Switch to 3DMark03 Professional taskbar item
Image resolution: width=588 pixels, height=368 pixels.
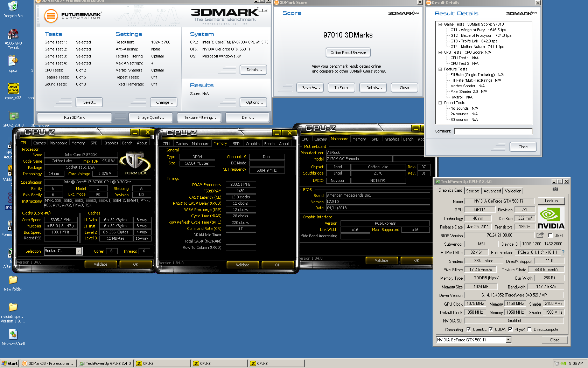(x=48, y=363)
